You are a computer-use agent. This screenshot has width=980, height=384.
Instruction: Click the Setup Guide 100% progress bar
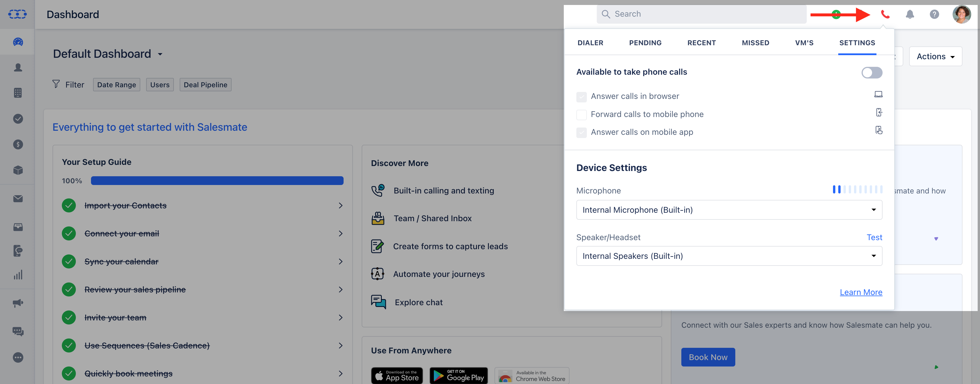point(217,180)
